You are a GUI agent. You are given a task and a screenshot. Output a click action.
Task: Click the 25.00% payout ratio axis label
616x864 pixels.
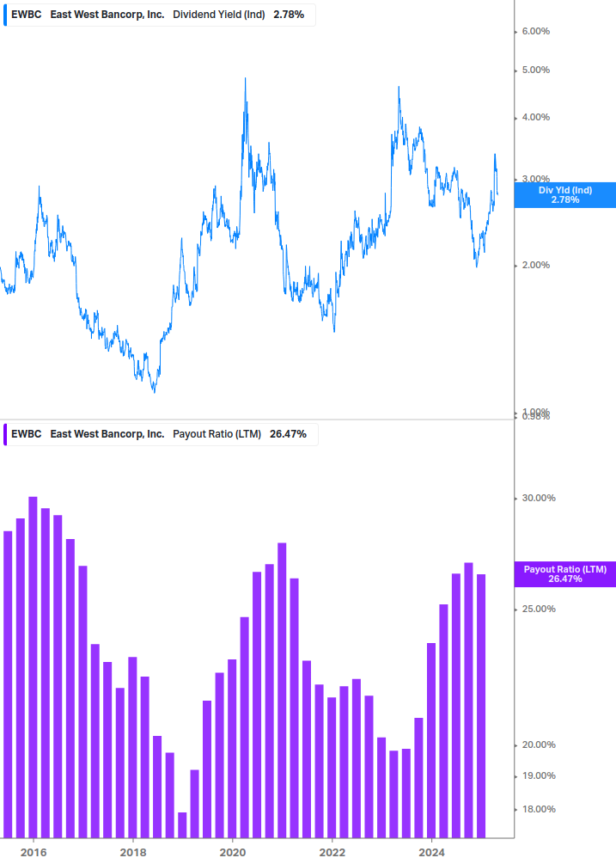(x=539, y=609)
